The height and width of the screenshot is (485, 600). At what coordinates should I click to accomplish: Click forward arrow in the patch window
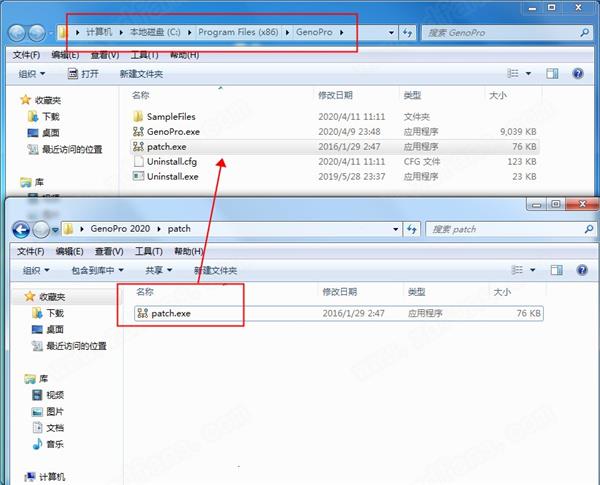pyautogui.click(x=41, y=230)
